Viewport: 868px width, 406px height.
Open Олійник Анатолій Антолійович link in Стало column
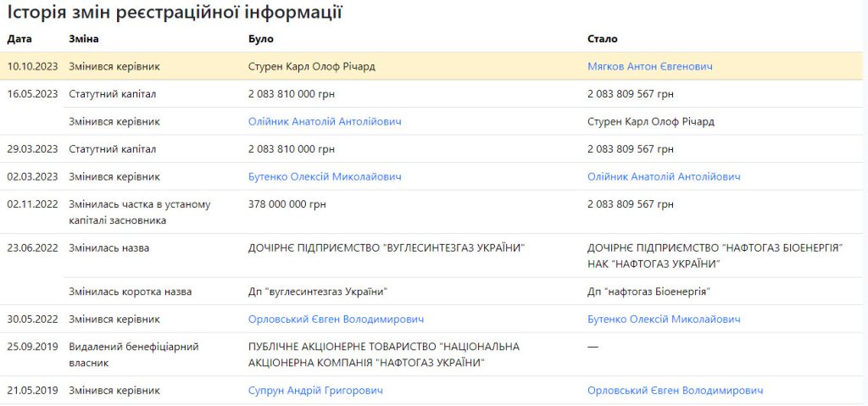(x=664, y=176)
